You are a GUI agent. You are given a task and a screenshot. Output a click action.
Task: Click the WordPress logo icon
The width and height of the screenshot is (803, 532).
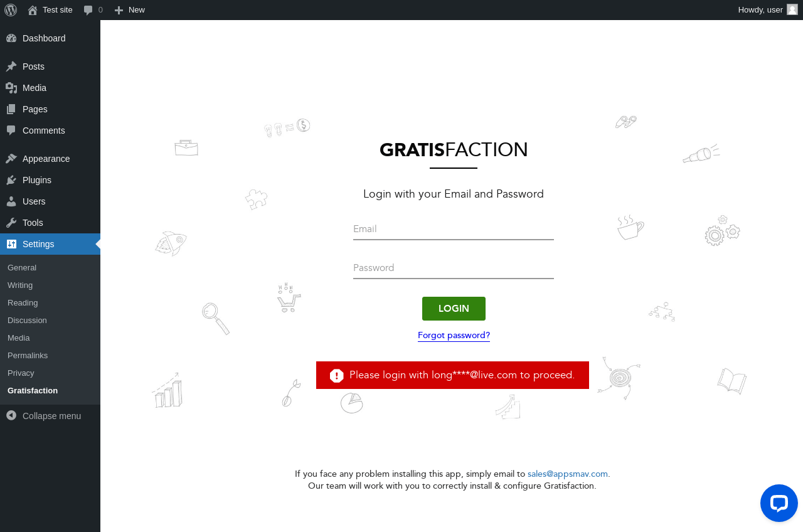(x=11, y=10)
